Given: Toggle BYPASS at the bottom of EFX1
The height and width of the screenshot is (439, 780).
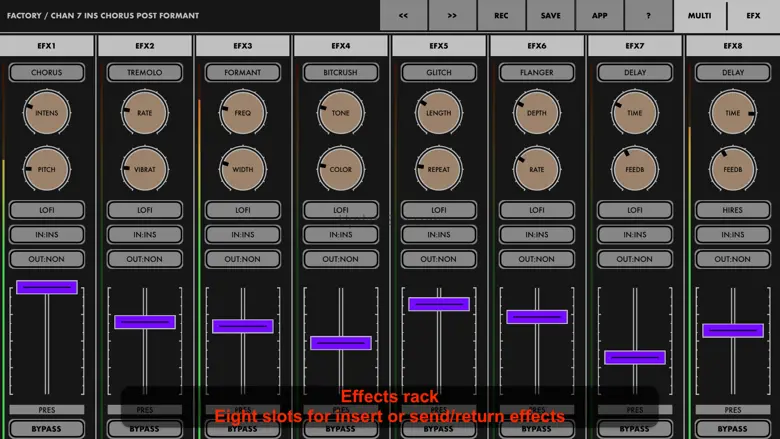Looking at the screenshot, I should pyautogui.click(x=46, y=429).
